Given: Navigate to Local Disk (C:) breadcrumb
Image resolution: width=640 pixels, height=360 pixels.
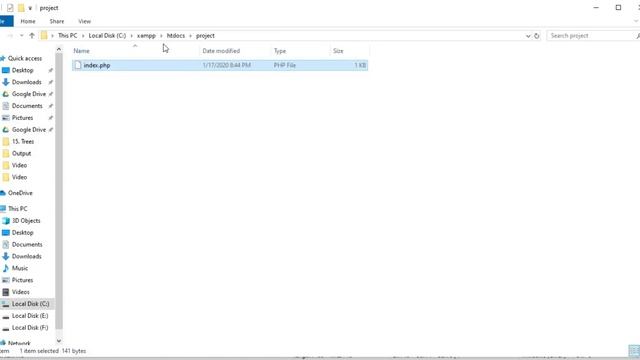Looking at the screenshot, I should click(x=107, y=36).
